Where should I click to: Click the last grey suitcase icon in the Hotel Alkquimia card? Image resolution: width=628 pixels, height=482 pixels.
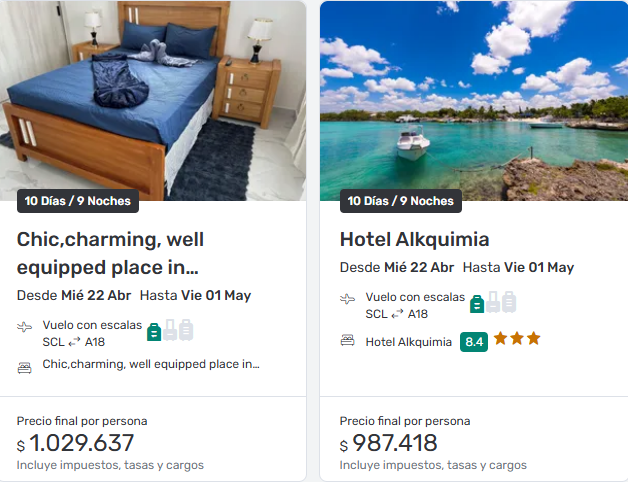[509, 302]
